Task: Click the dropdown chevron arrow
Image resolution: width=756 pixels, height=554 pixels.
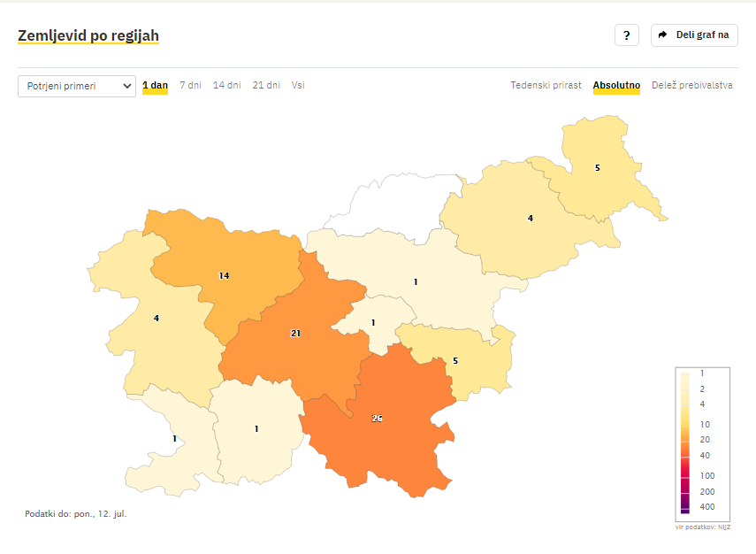Action: (x=126, y=86)
